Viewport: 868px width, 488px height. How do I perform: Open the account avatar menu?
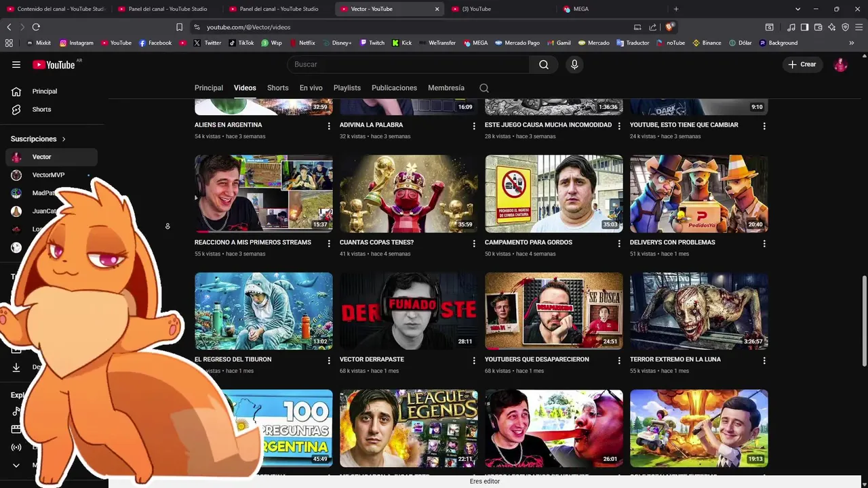click(x=840, y=64)
